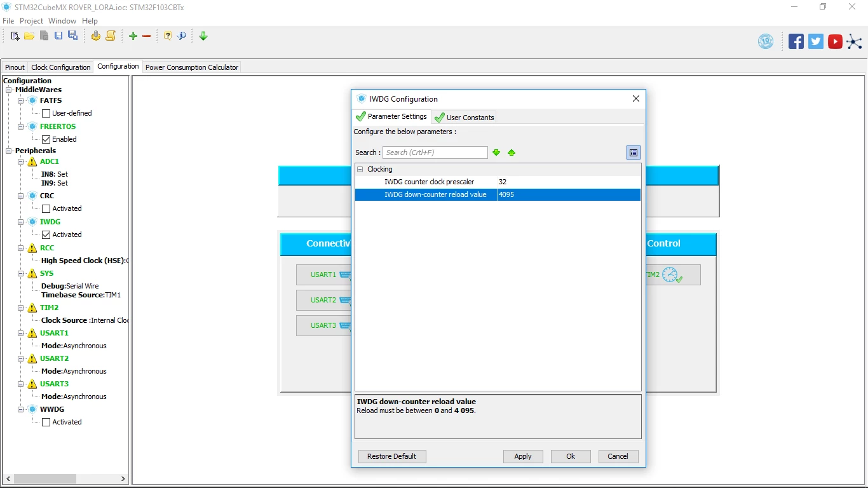This screenshot has height=488, width=868.
Task: Switch to the Pinout tab
Action: pos(15,67)
